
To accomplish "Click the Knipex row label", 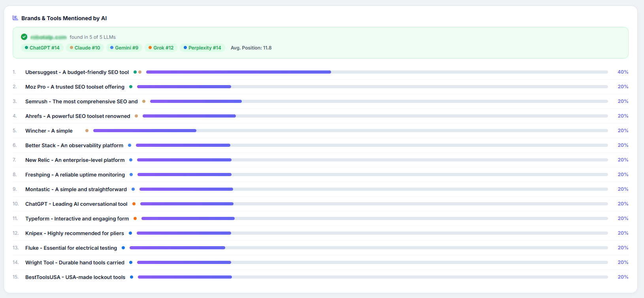I will 75,233.
